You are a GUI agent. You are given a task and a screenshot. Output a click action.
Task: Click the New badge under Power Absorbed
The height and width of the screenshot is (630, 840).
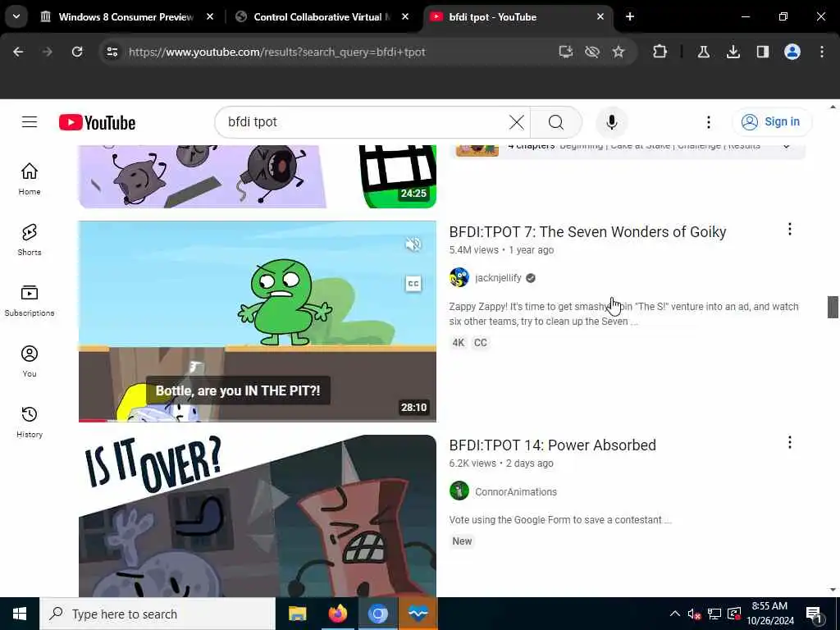pos(462,541)
